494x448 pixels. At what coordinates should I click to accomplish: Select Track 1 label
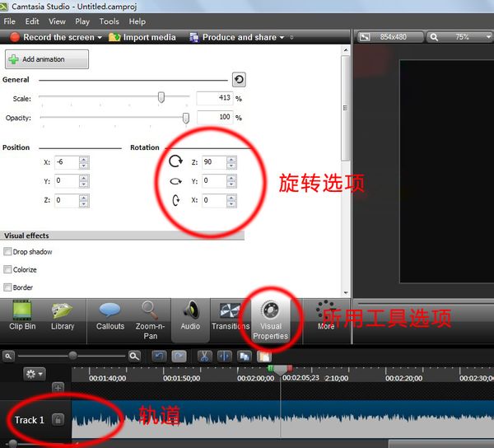(x=29, y=420)
